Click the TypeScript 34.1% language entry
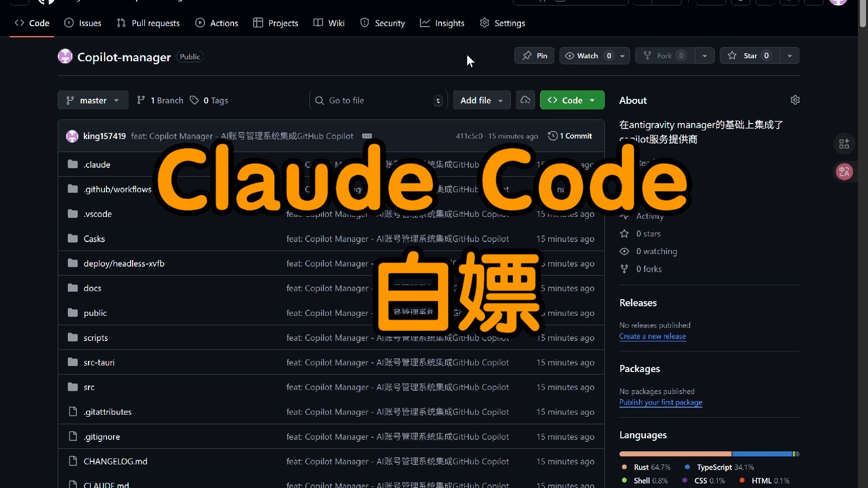Image resolution: width=868 pixels, height=488 pixels. pos(719,467)
